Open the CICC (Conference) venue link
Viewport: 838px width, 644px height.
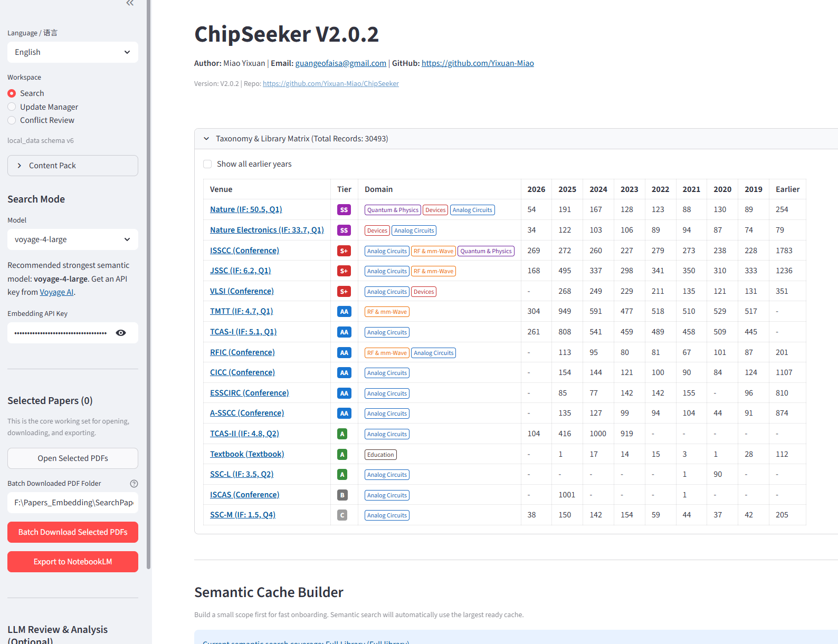(242, 372)
